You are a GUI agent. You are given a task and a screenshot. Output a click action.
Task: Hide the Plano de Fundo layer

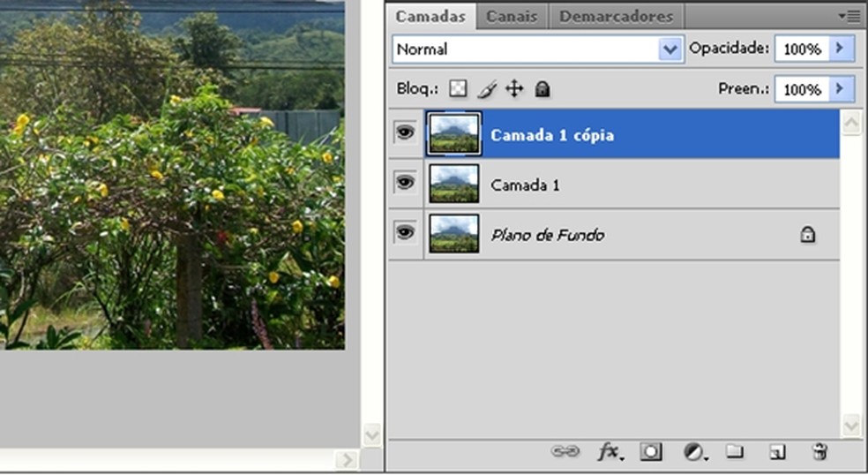(405, 232)
